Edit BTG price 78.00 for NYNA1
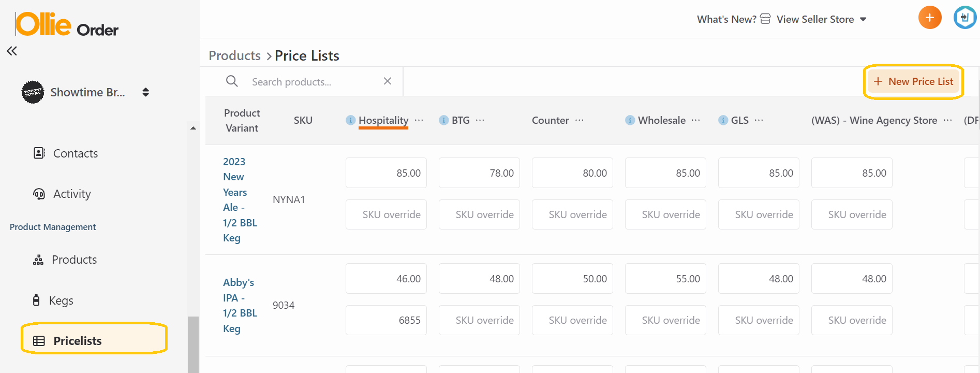Image resolution: width=980 pixels, height=373 pixels. 479,173
